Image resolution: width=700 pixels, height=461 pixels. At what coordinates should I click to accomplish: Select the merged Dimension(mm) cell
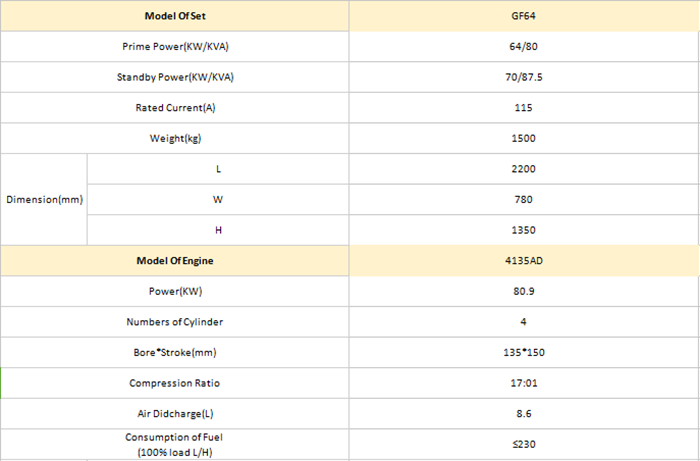44,199
